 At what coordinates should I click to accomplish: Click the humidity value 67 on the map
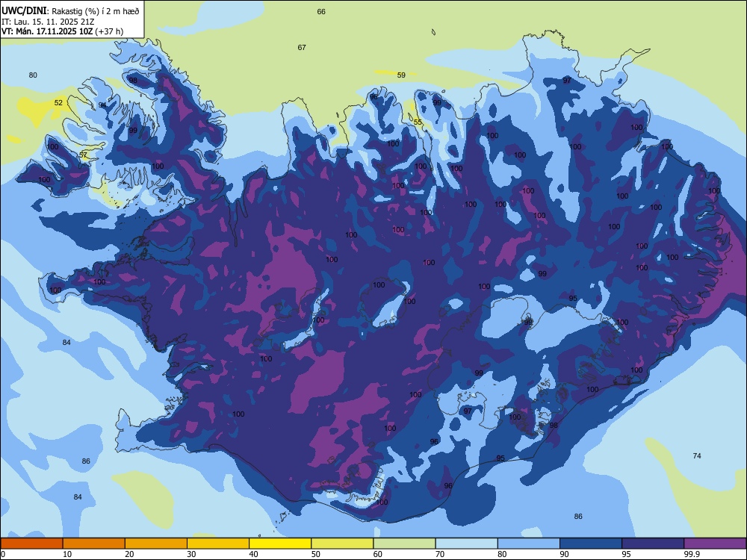pyautogui.click(x=302, y=47)
